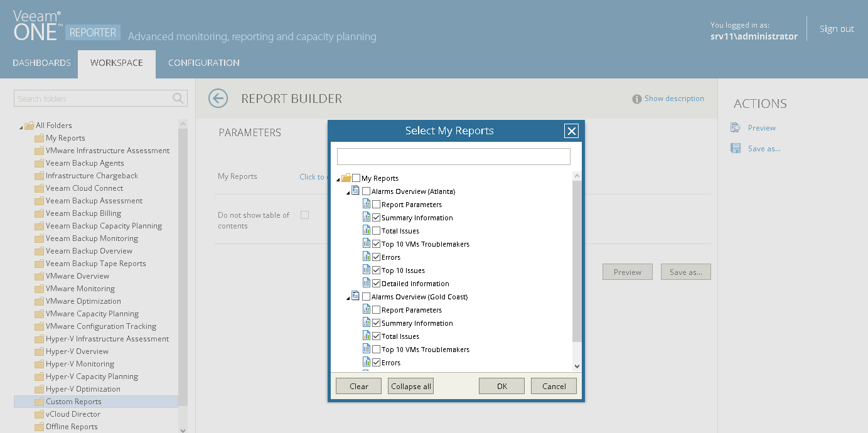Click the Save as... button under Parameters
Image resolution: width=868 pixels, height=433 pixels.
point(686,272)
